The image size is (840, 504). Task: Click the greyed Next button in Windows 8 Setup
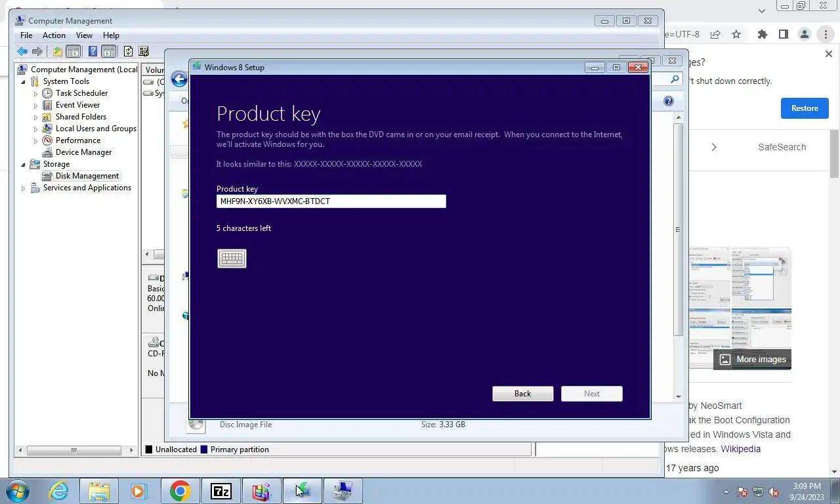[592, 394]
